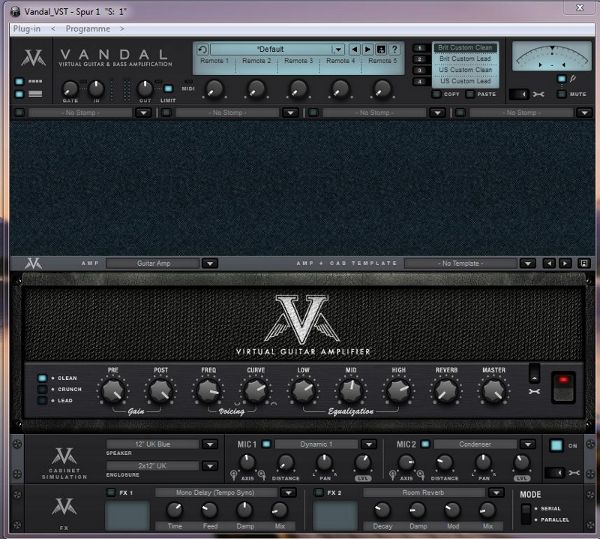Toggle the LIMIT button
The image size is (600, 539).
pyautogui.click(x=168, y=88)
